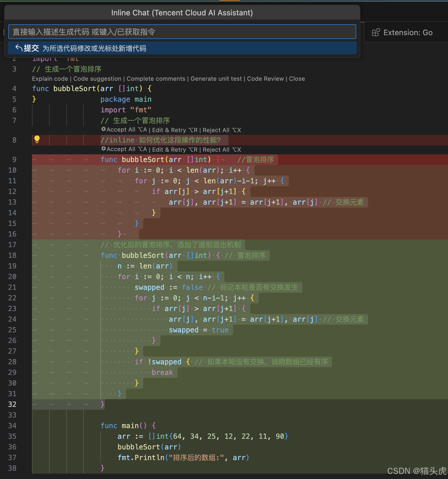The image size is (448, 479).
Task: Click added 'if arr[j] > arr[j+1] {' on line 23
Action: click(199, 308)
